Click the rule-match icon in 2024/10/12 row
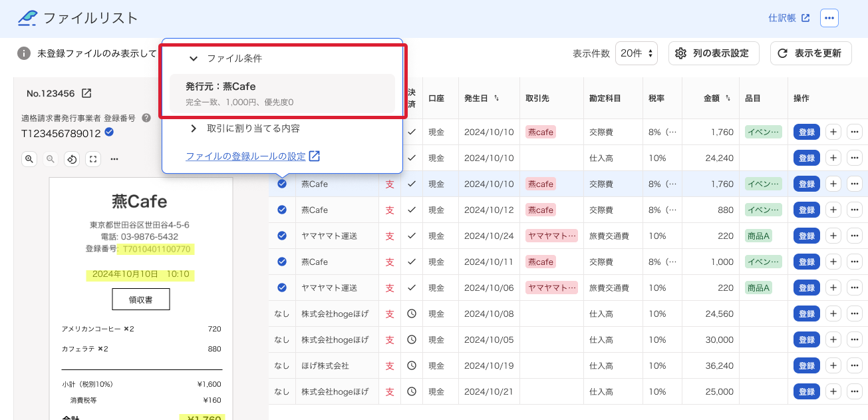 pyautogui.click(x=282, y=210)
